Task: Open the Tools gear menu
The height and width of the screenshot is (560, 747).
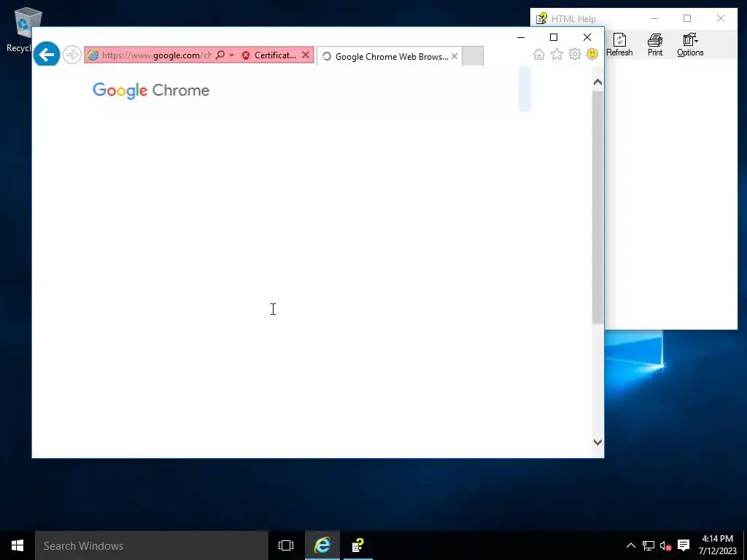Action: (x=575, y=54)
